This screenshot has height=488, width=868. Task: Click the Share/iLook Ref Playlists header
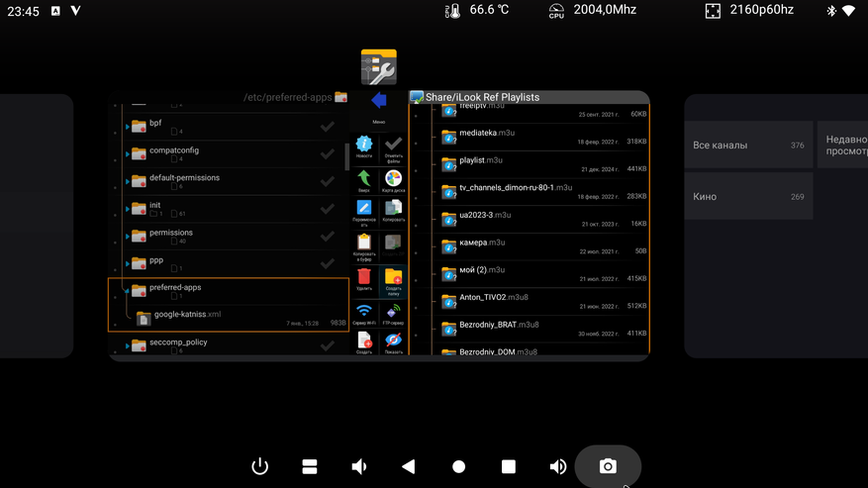point(482,97)
